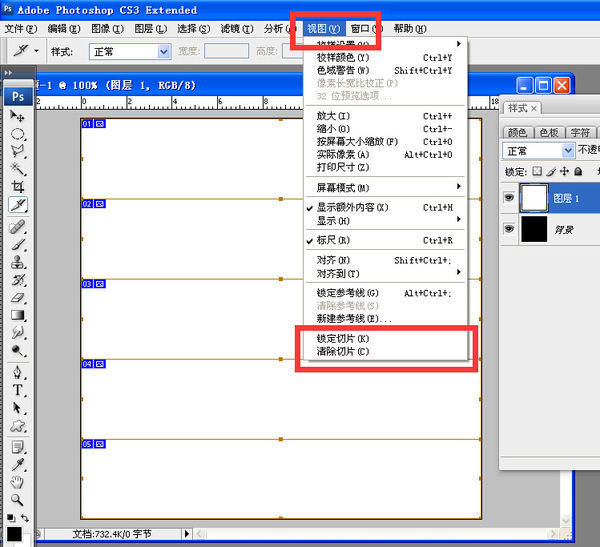The image size is (600, 547).
Task: Switch to 色板 panel tab
Action: click(549, 132)
